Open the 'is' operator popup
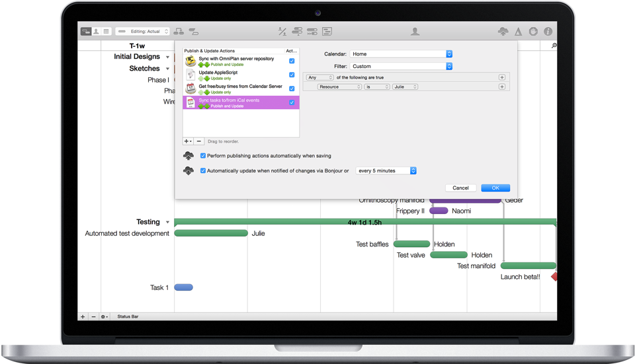Screen dimensions: 635x364 click(x=377, y=87)
